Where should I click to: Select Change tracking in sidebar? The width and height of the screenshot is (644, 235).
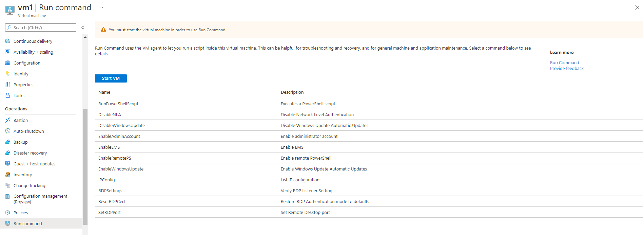click(x=29, y=186)
